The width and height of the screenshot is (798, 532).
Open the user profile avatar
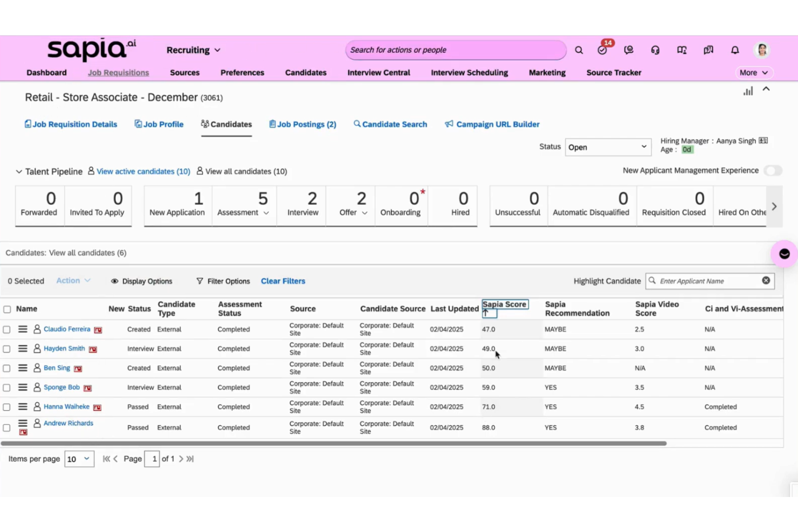(x=762, y=50)
